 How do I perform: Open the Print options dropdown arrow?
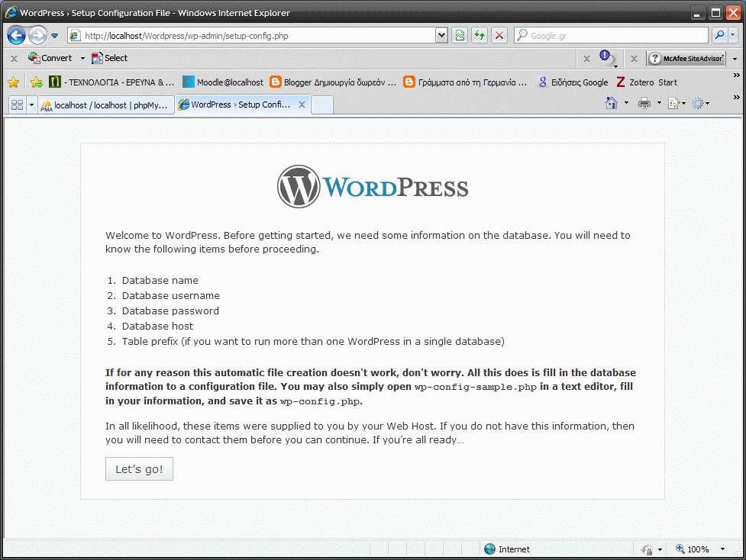[659, 103]
